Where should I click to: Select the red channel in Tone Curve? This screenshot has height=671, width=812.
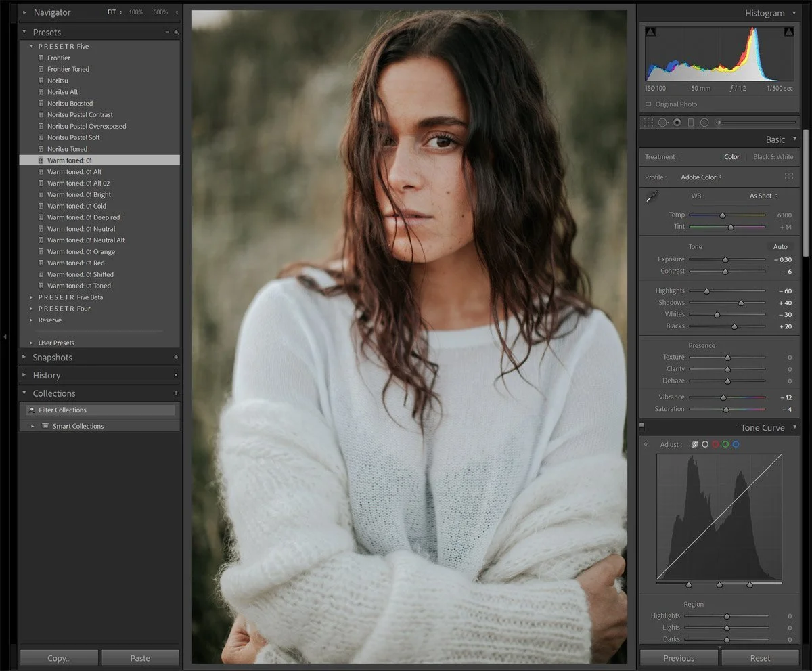pos(715,444)
